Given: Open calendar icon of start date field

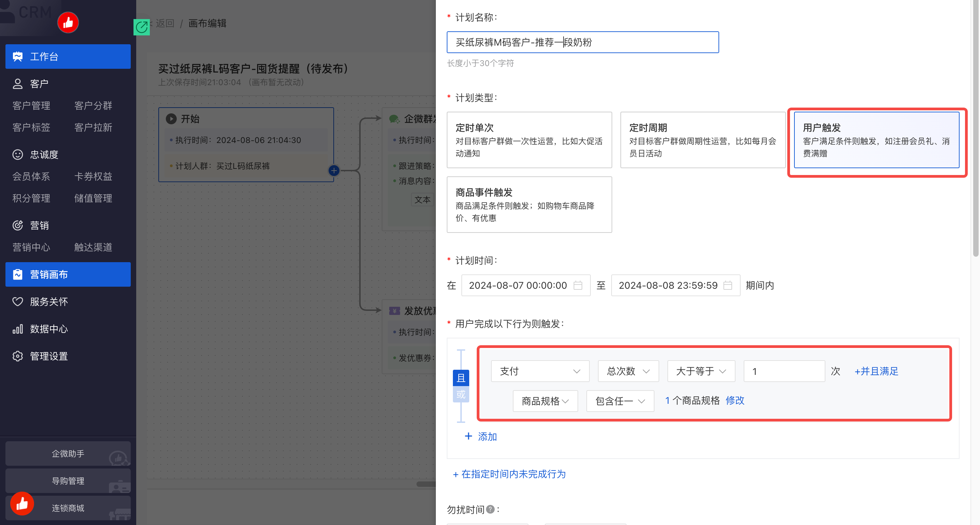Looking at the screenshot, I should [578, 285].
